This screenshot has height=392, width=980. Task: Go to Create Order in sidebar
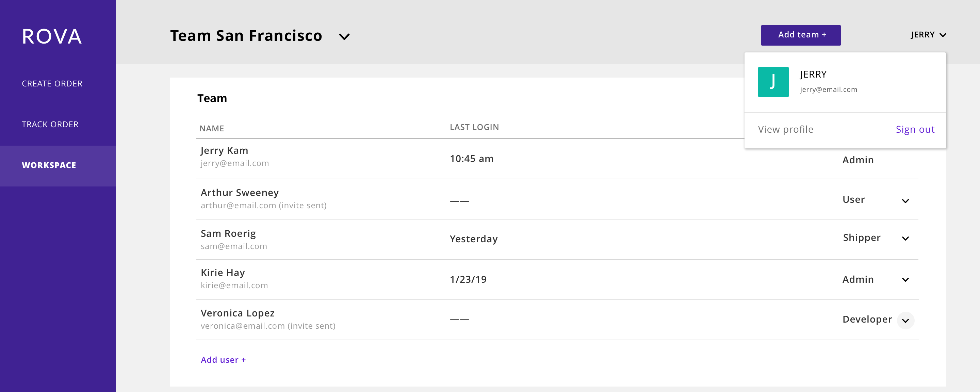[52, 84]
